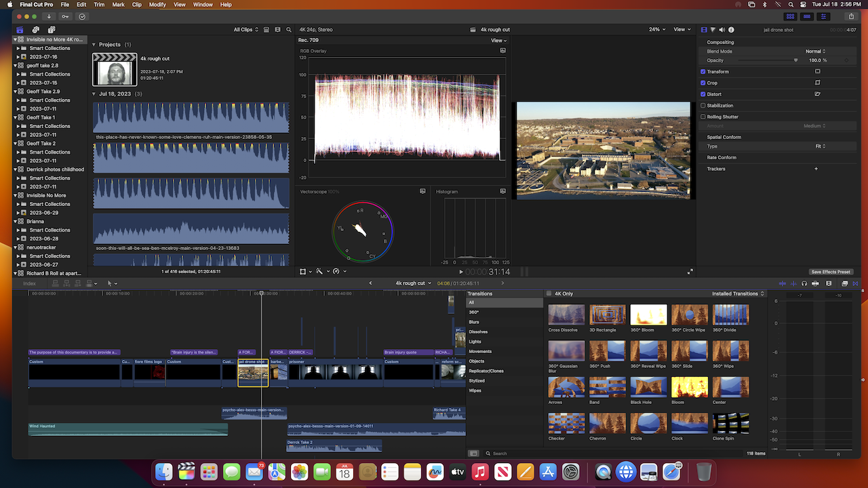Open the Blend Mode Normal dropdown
Image resolution: width=868 pixels, height=488 pixels.
(x=815, y=52)
